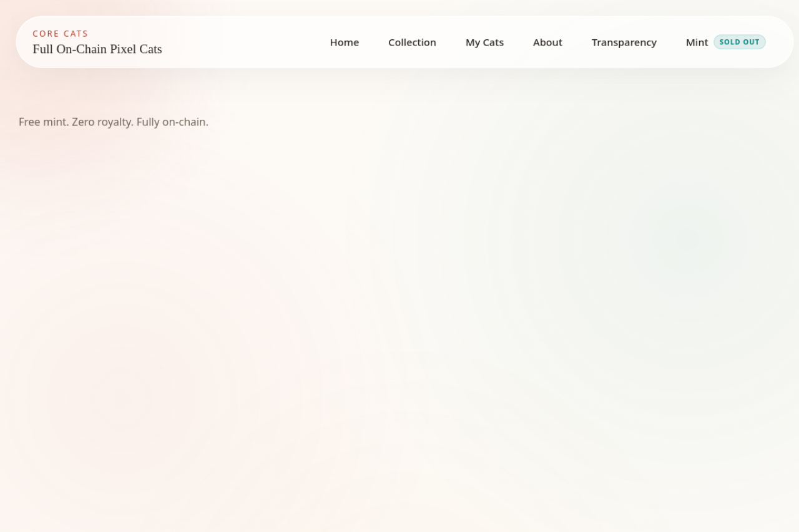Open the My Cats page
This screenshot has width=799, height=532.
484,42
